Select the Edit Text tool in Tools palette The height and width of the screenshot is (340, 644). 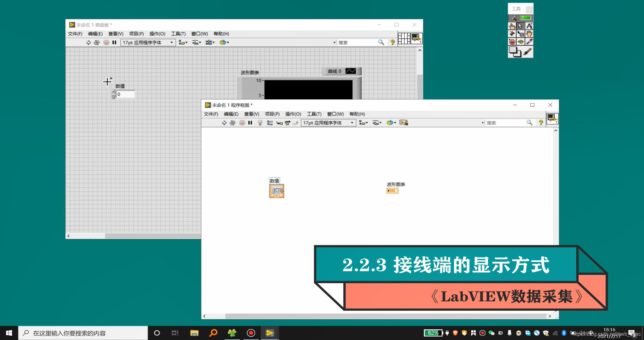pos(529,26)
